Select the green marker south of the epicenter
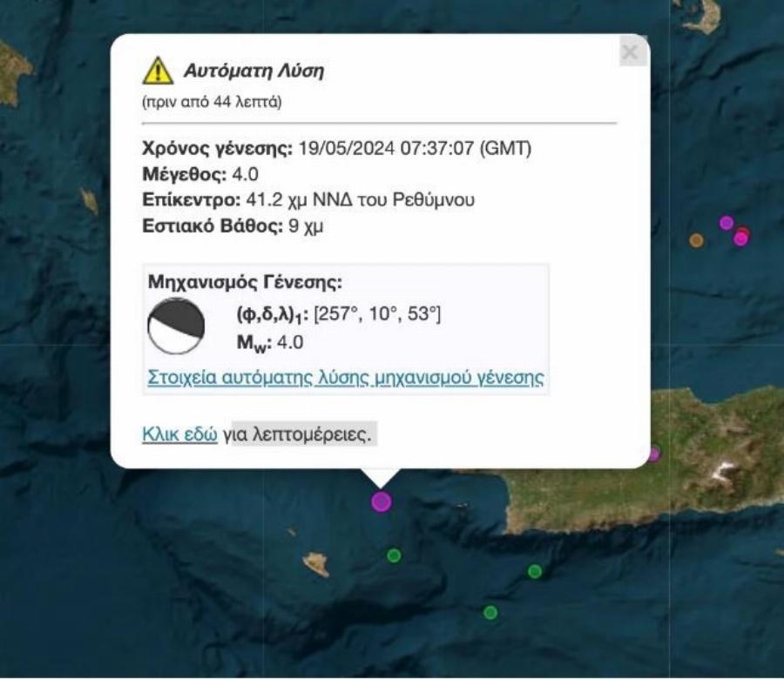Image resolution: width=784 pixels, height=679 pixels. click(395, 554)
